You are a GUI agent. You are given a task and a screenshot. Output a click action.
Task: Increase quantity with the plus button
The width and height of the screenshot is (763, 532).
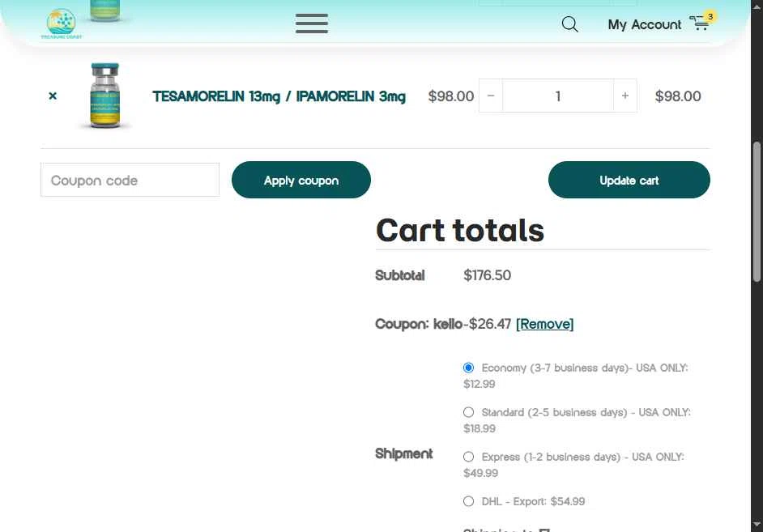click(624, 96)
